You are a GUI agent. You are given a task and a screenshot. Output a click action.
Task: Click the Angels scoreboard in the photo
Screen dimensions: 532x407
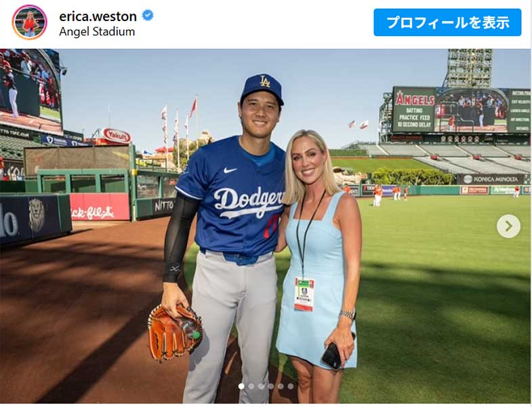click(462, 110)
